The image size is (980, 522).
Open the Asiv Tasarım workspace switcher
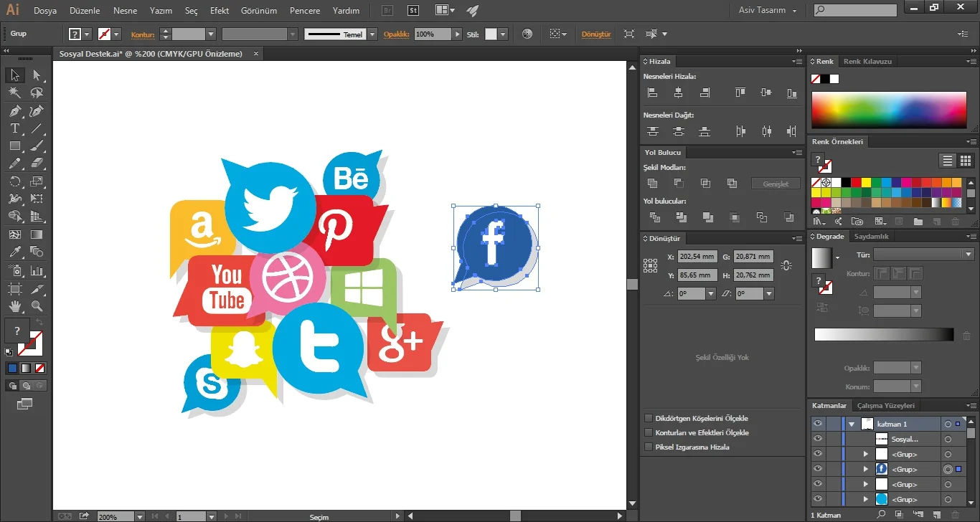click(x=767, y=10)
